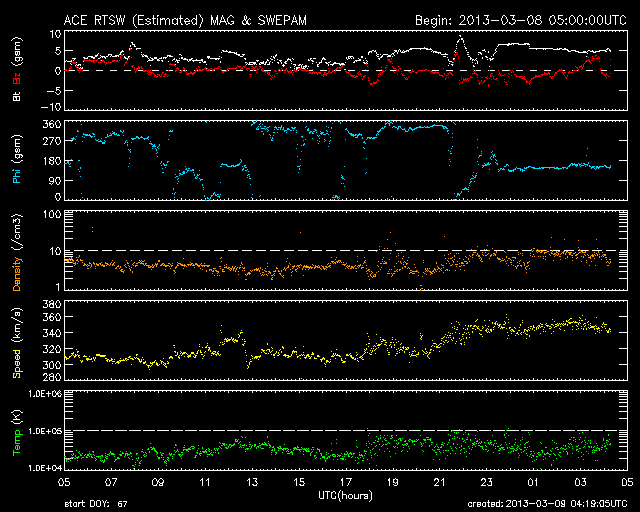Click the '320' tick on the Speed axis
The width and height of the screenshot is (640, 512).
[52, 349]
